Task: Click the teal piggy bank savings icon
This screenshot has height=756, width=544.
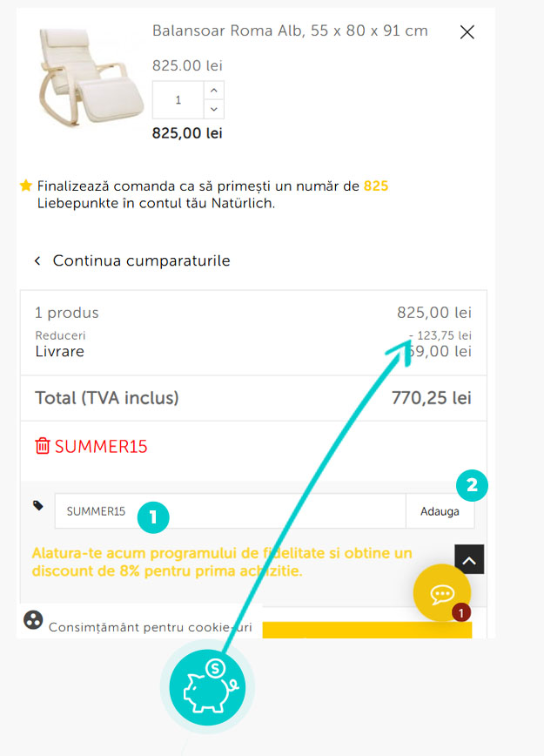Action: coord(206,688)
